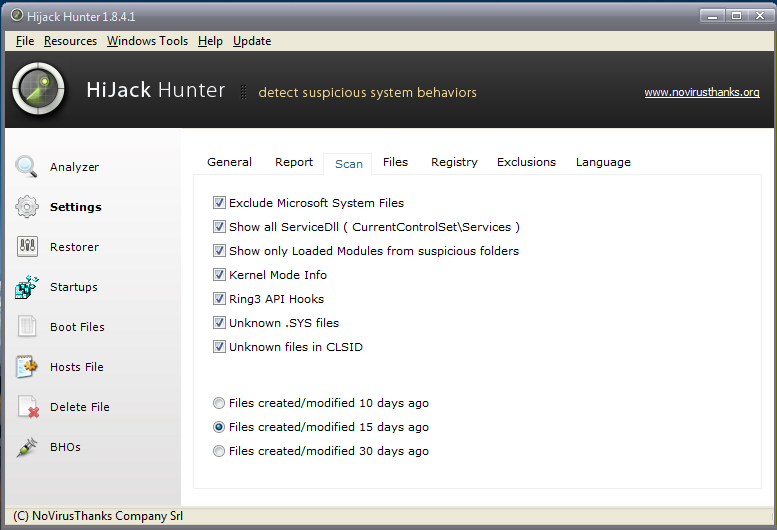Click the HiJack Hunter radar logo
Screen dimensions: 777x530
pos(38,89)
